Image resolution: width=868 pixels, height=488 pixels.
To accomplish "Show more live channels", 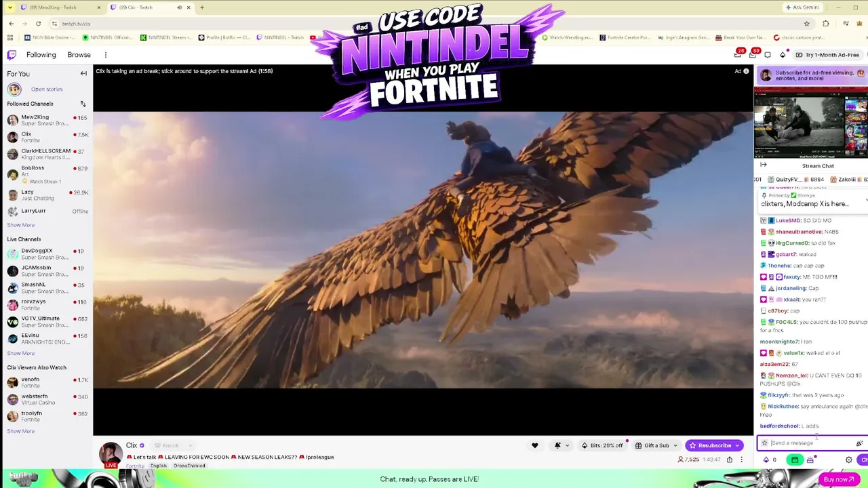I will click(x=20, y=353).
